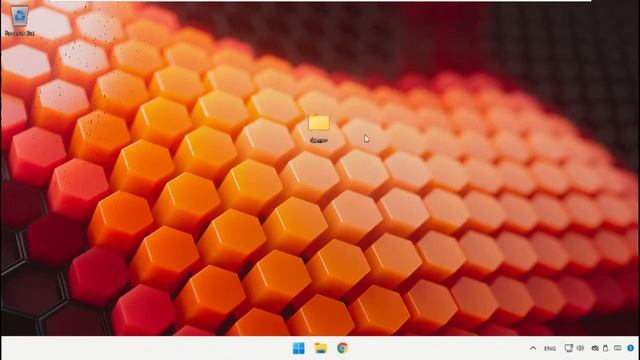
Task: Open the ENG language input switcher
Action: 550,349
